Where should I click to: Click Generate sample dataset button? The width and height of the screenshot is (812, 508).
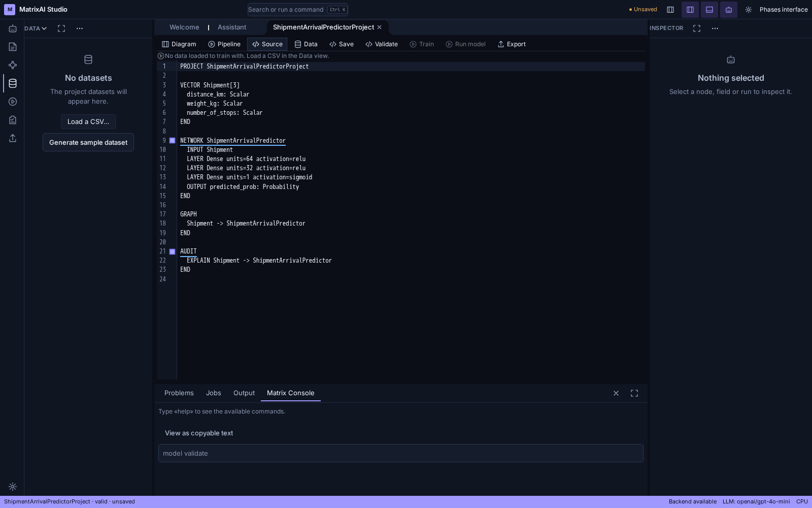pos(88,143)
